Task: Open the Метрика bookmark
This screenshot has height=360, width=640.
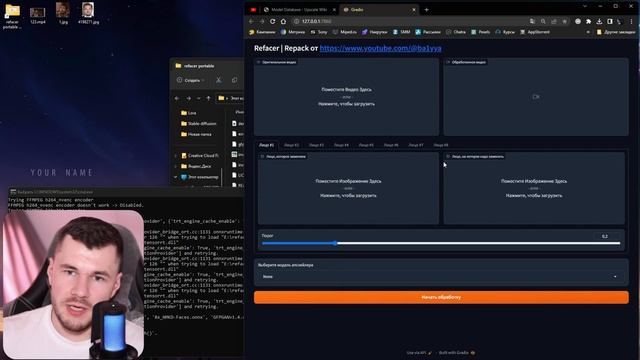Action: pos(293,32)
